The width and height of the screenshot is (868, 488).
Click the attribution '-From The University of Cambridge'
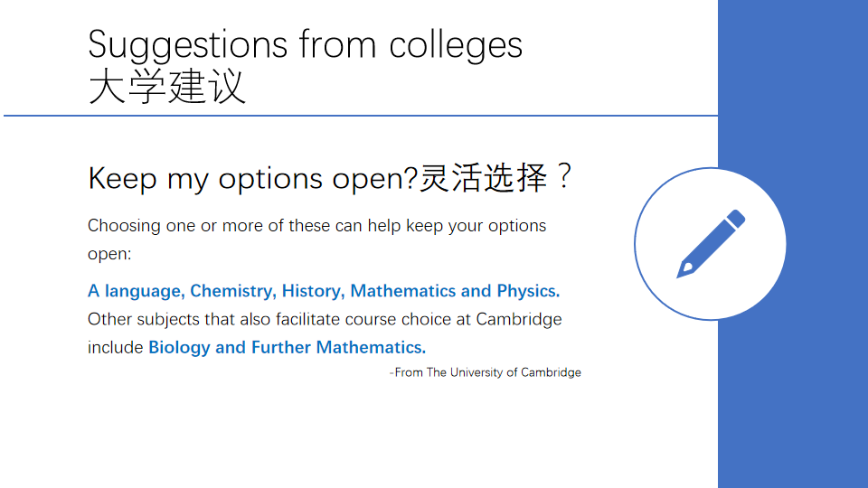[485, 372]
